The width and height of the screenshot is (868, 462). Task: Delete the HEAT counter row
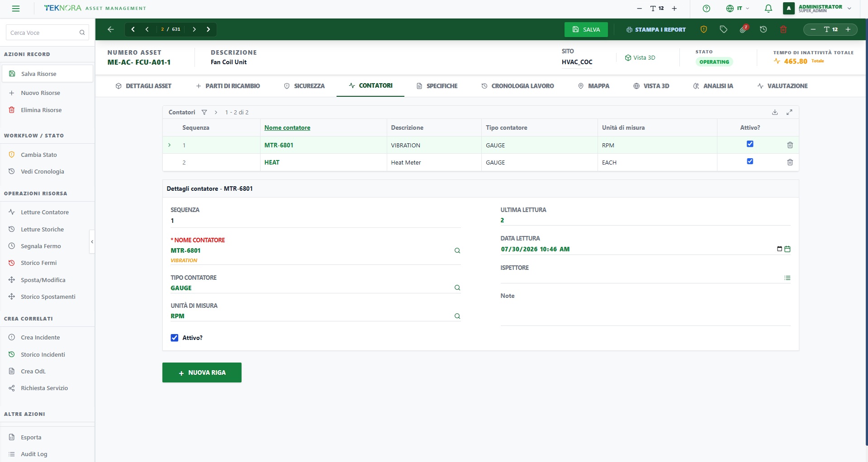(x=790, y=162)
